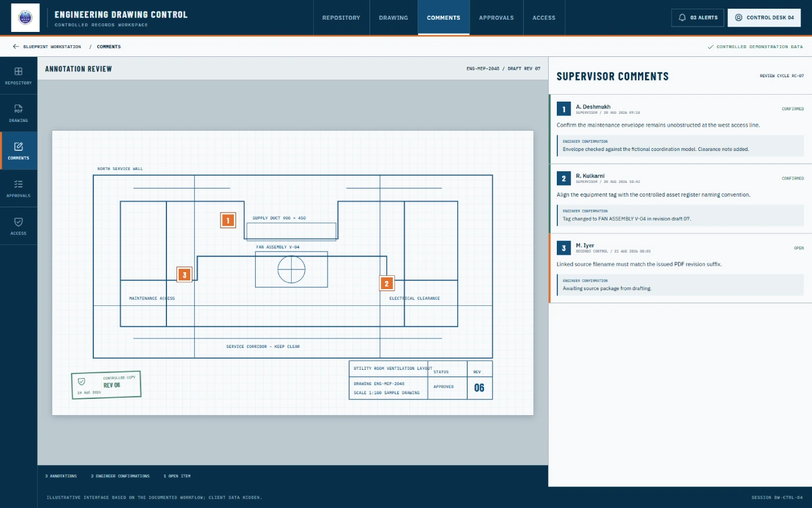This screenshot has width=812, height=508.
Task: Open Repository from the left sidebar
Action: (19, 75)
